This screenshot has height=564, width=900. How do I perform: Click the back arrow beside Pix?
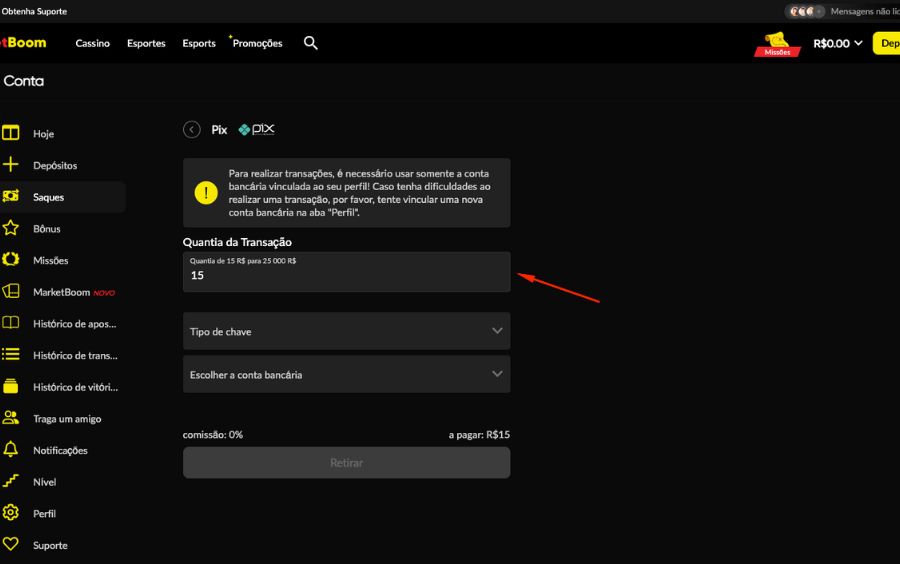[x=192, y=130]
